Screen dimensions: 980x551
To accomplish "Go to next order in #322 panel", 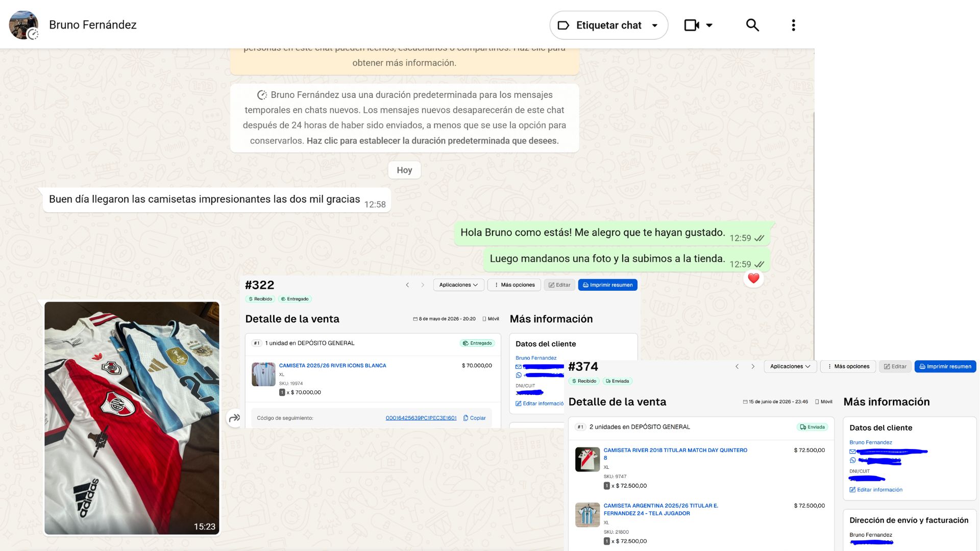I will [423, 285].
